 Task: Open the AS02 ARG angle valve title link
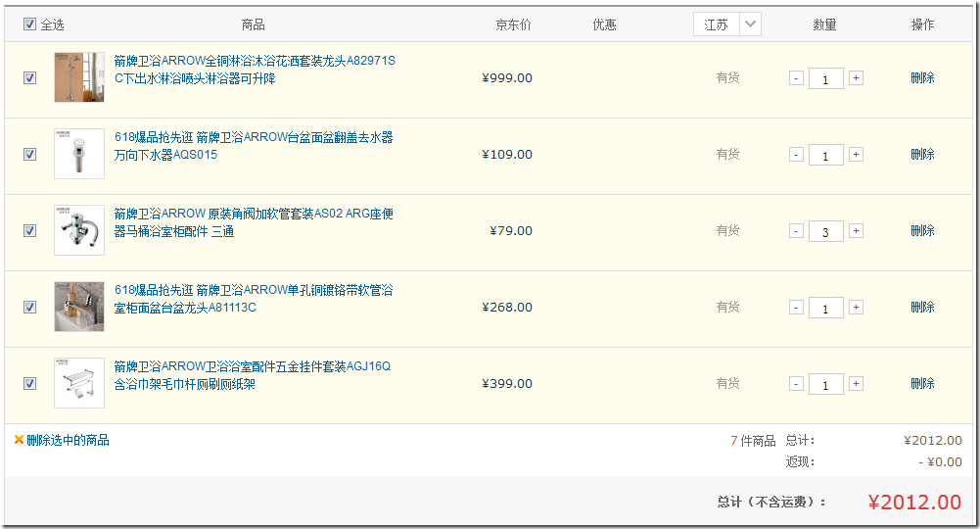[x=254, y=222]
